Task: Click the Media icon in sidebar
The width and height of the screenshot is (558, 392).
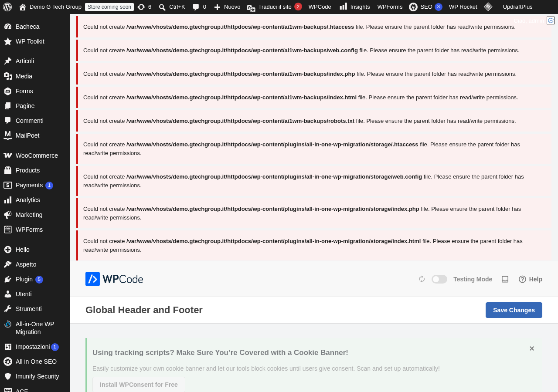Action: [8, 76]
